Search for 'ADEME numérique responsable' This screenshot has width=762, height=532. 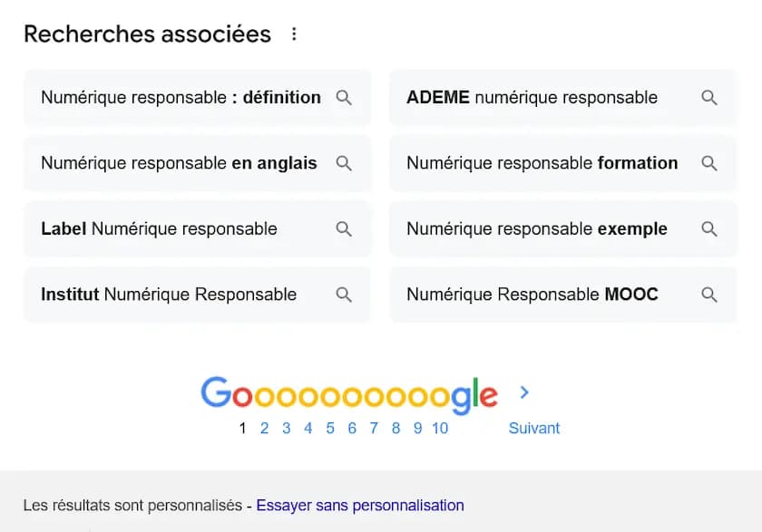click(x=531, y=97)
